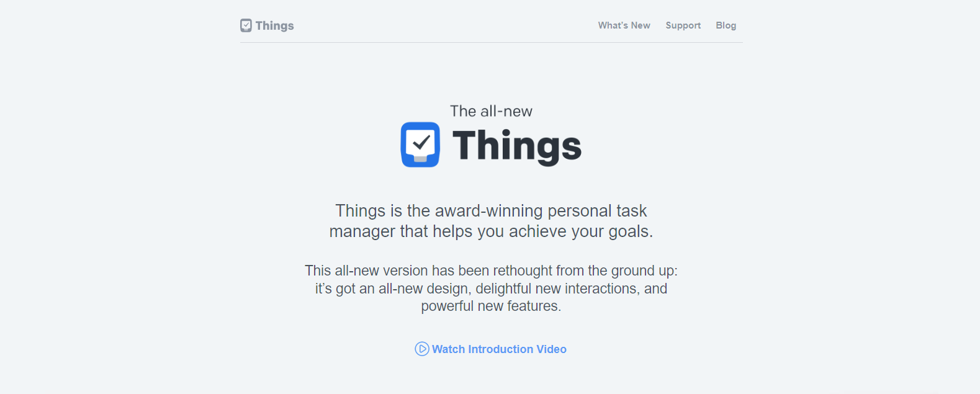980x394 pixels.
Task: Click the large blue Things app icon
Action: click(x=420, y=145)
